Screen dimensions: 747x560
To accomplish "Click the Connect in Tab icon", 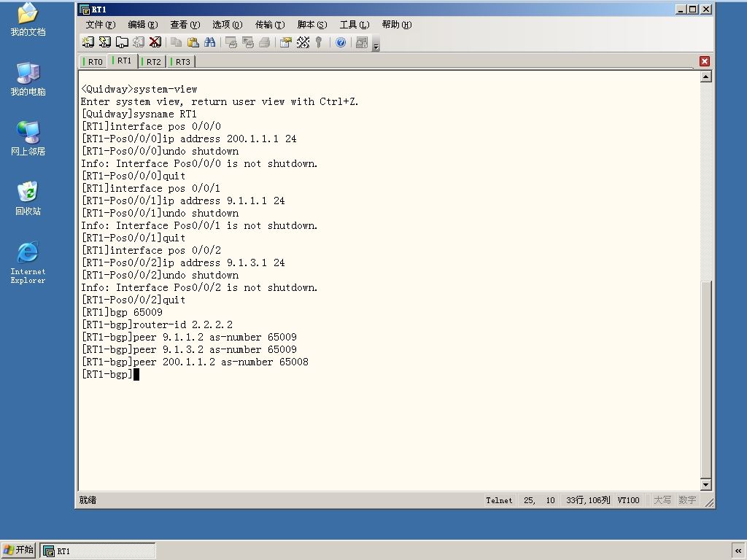I will pos(122,42).
